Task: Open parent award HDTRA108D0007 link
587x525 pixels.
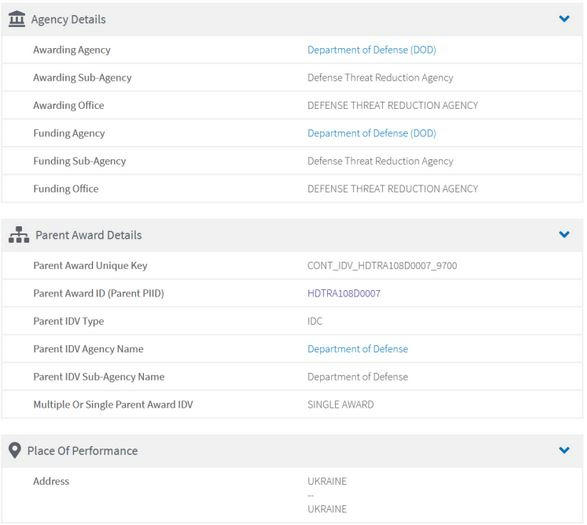Action: tap(344, 293)
